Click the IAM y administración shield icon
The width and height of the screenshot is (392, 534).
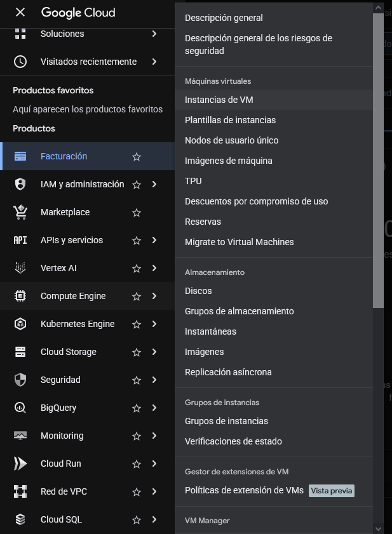point(20,184)
